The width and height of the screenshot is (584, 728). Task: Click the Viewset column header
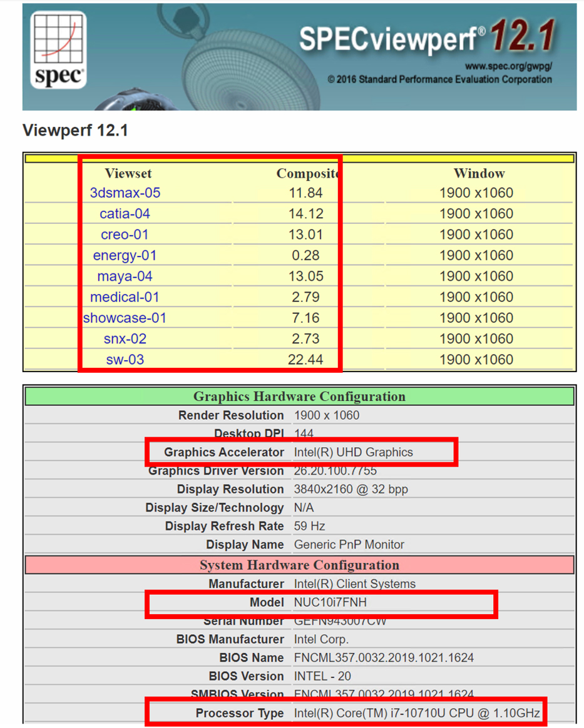(x=128, y=174)
